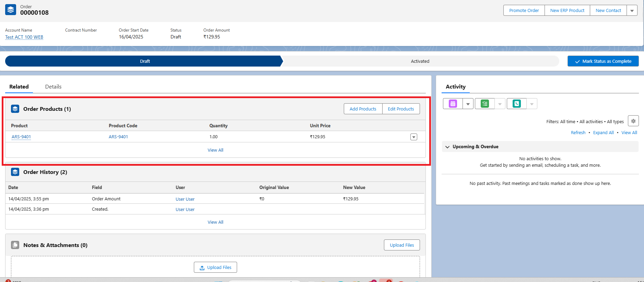This screenshot has height=282, width=644.
Task: Click the New Task list icon
Action: tap(485, 104)
